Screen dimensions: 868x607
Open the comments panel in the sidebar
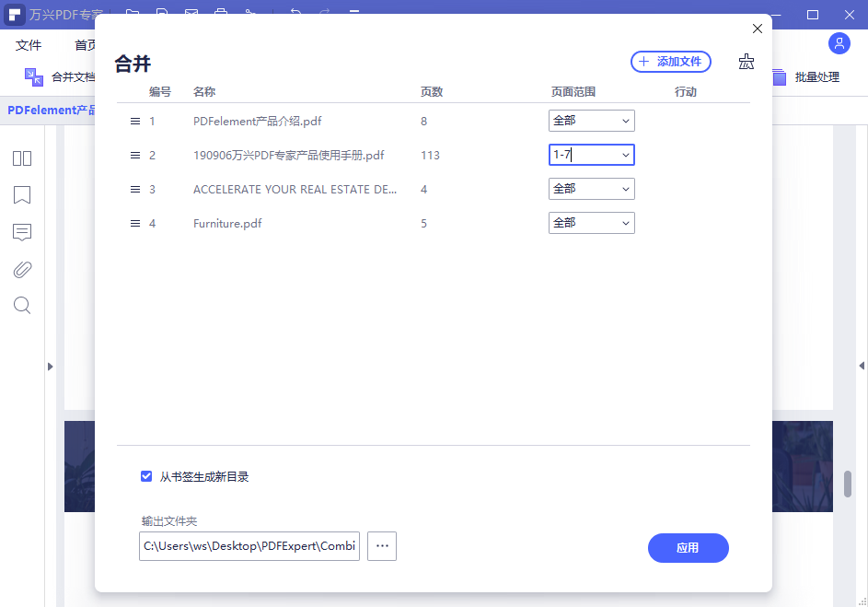click(21, 232)
